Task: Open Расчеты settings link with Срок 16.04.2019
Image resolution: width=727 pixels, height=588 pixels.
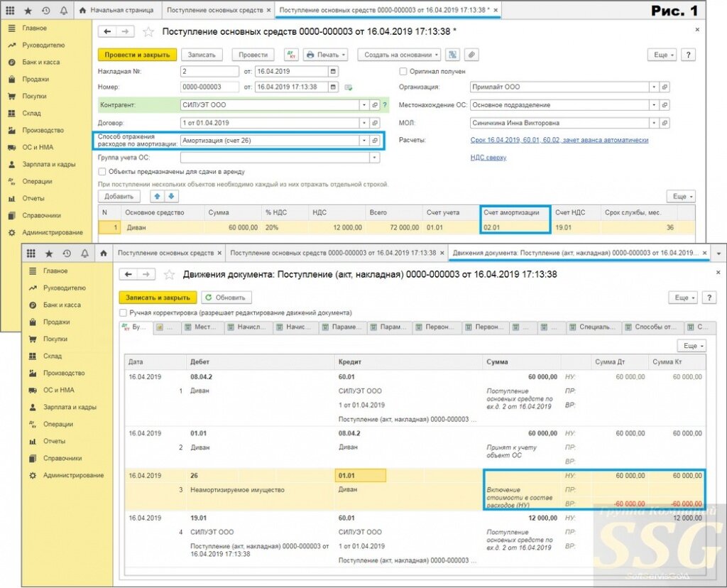Action: click(x=559, y=140)
